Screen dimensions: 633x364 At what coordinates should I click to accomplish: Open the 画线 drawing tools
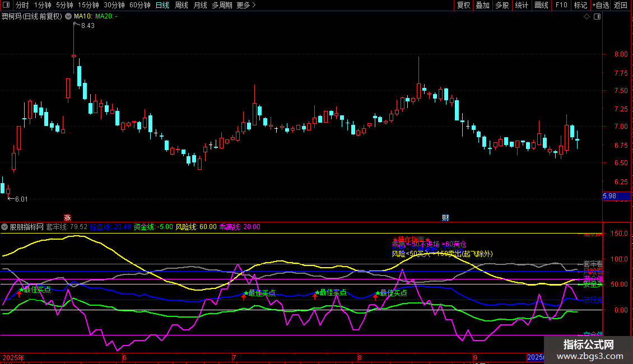tap(541, 6)
